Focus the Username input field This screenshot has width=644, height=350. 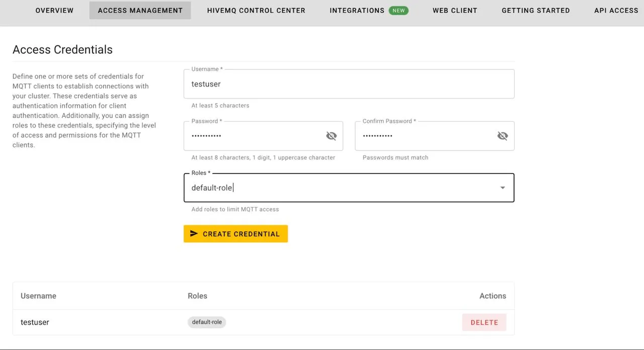click(x=349, y=84)
